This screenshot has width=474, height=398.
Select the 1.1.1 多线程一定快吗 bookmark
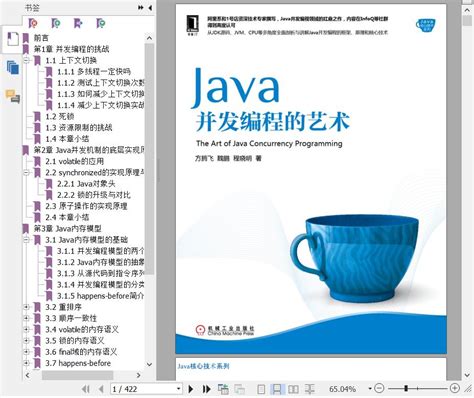pos(94,72)
